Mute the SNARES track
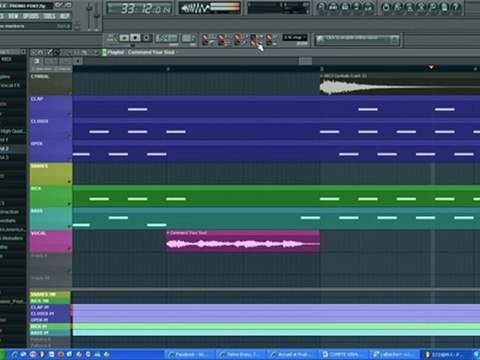480x360 pixels. click(x=69, y=182)
